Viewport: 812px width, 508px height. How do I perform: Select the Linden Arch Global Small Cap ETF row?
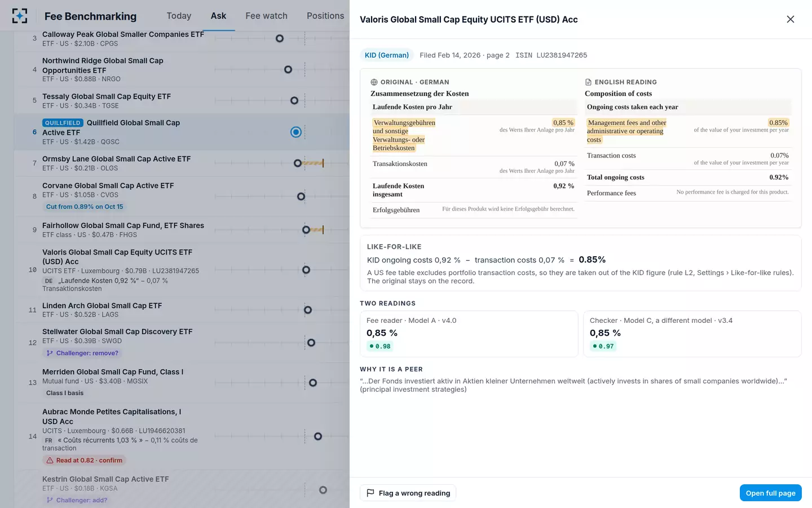click(182, 310)
